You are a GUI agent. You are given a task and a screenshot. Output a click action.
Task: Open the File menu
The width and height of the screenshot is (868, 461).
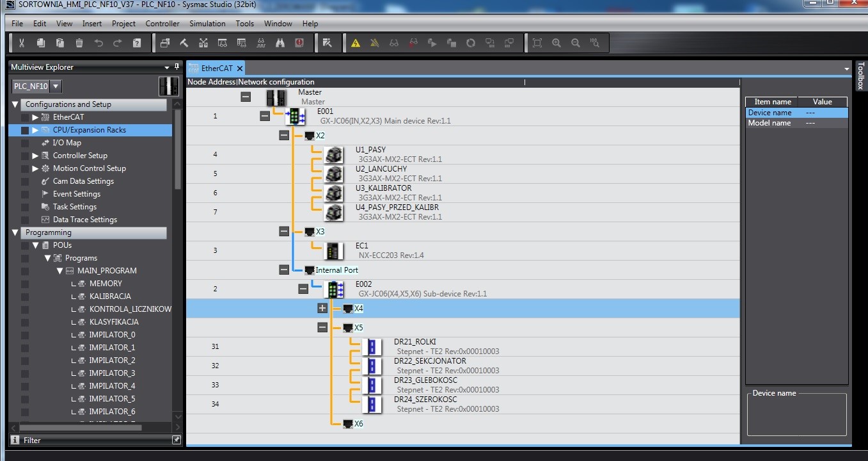point(17,24)
